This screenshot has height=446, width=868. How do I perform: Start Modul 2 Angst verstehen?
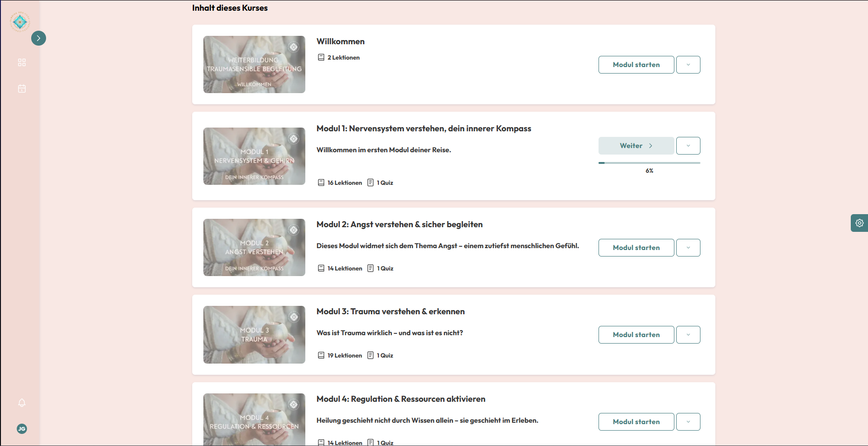[636, 248]
